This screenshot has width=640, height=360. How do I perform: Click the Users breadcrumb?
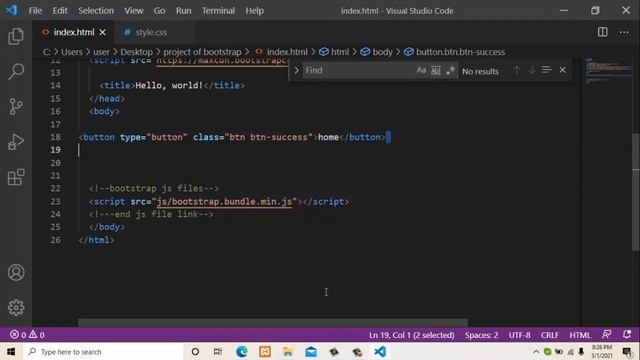72,52
